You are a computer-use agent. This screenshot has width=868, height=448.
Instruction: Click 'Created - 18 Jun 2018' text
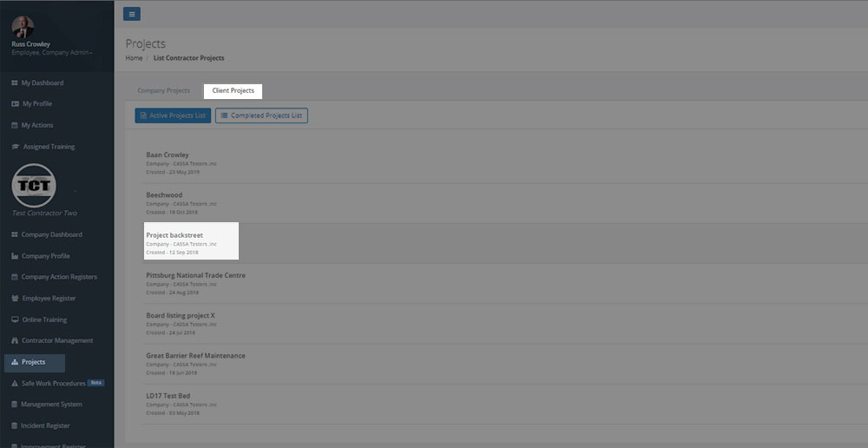pyautogui.click(x=172, y=372)
